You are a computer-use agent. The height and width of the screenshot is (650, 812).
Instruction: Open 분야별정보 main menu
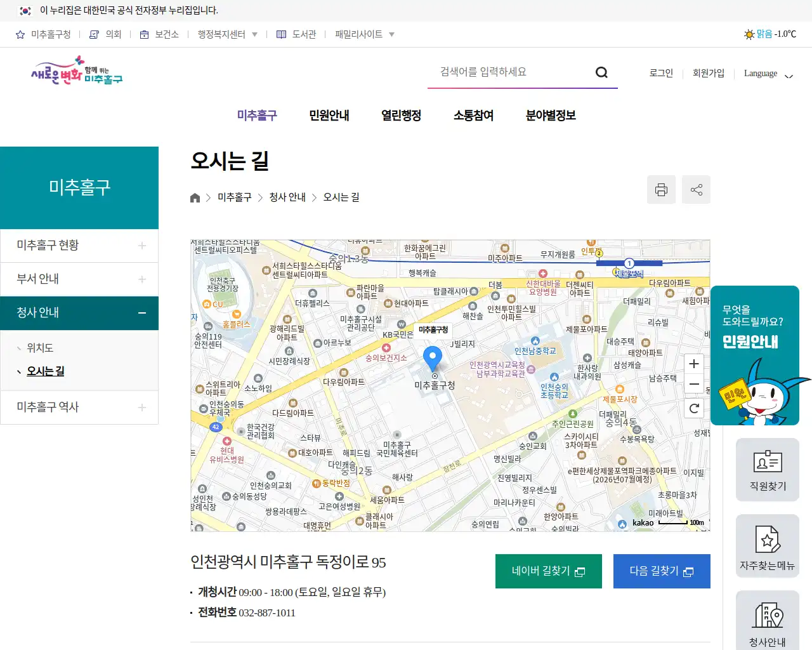pos(551,116)
